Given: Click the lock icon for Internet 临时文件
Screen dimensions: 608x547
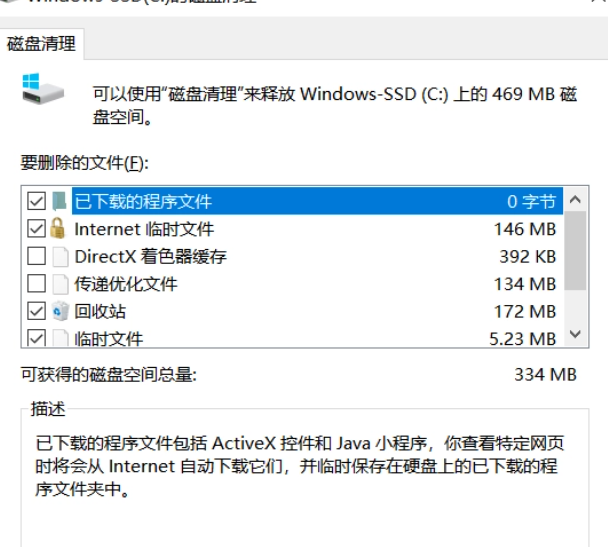Looking at the screenshot, I should 59,229.
